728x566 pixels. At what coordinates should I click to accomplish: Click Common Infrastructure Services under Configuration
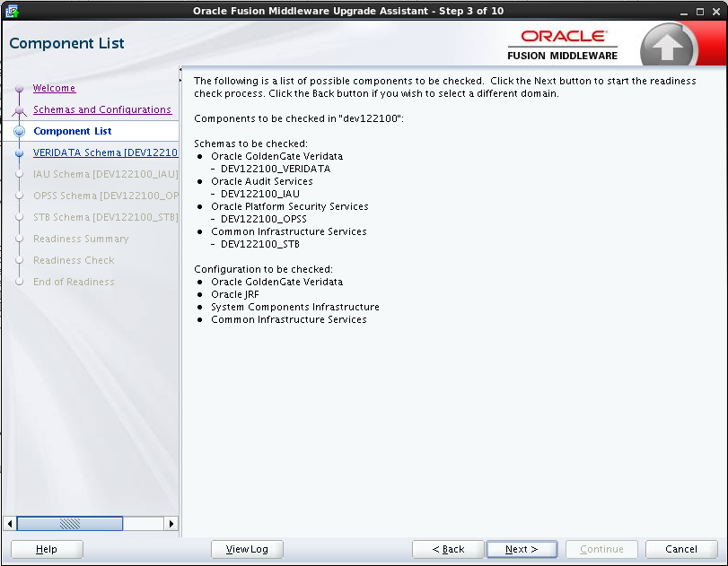pos(289,319)
